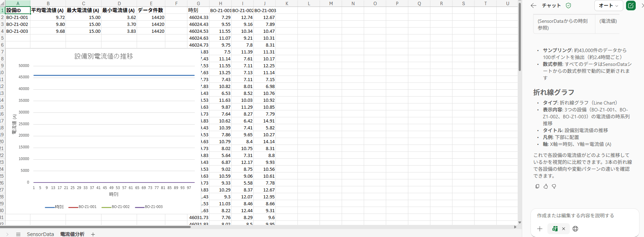644x237 pixels.
Task: Select column B header
Action: click(x=48, y=3)
